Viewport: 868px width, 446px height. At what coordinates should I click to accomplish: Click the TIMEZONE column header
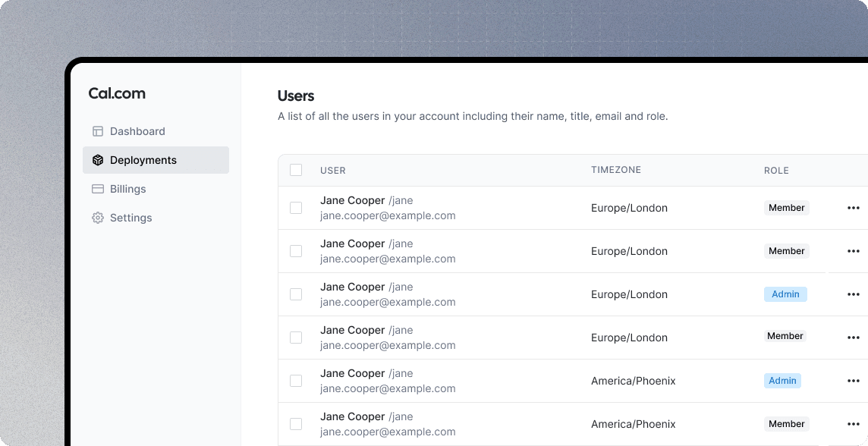pos(616,170)
